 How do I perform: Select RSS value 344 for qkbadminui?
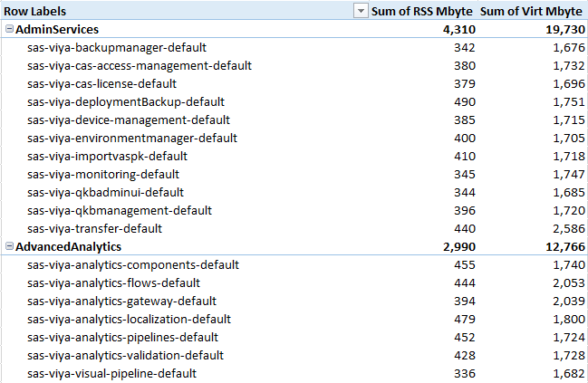tap(465, 193)
